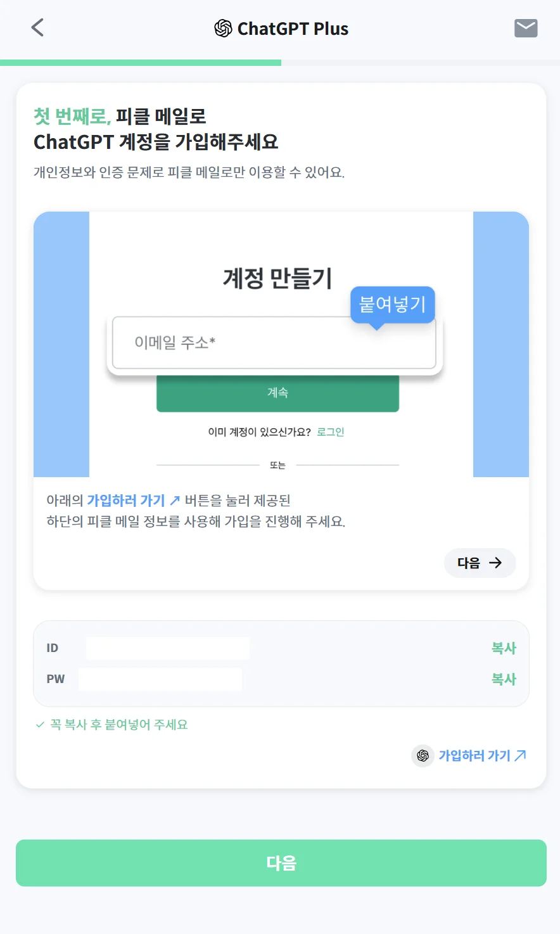Open the 로그인 link
560x934 pixels.
330,432
